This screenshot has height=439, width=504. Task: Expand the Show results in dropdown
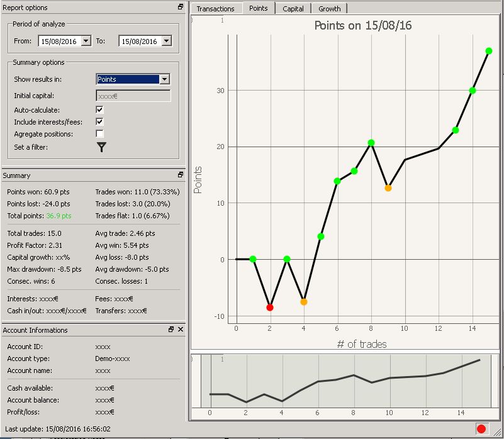164,79
